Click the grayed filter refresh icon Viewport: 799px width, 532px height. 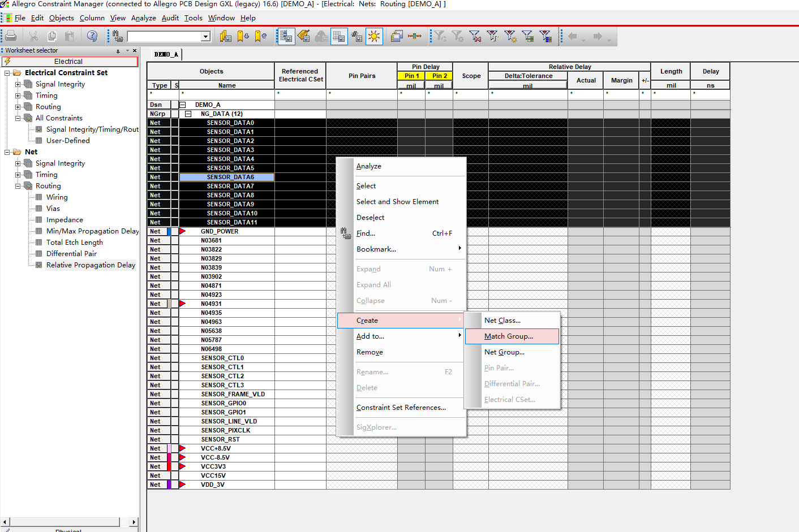(440, 36)
